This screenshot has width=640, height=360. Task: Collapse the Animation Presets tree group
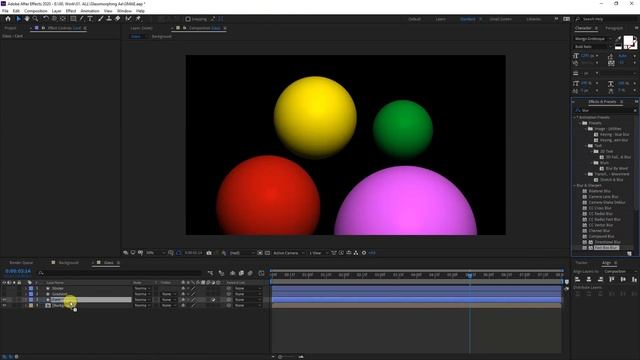click(575, 118)
